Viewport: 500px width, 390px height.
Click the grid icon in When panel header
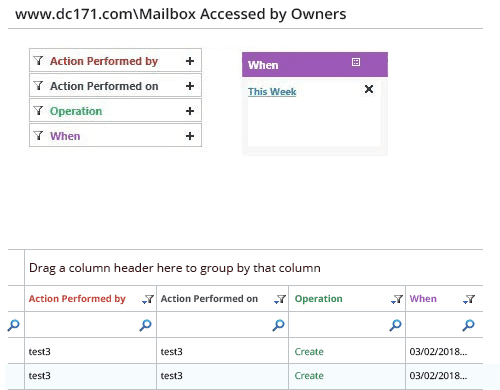(356, 62)
